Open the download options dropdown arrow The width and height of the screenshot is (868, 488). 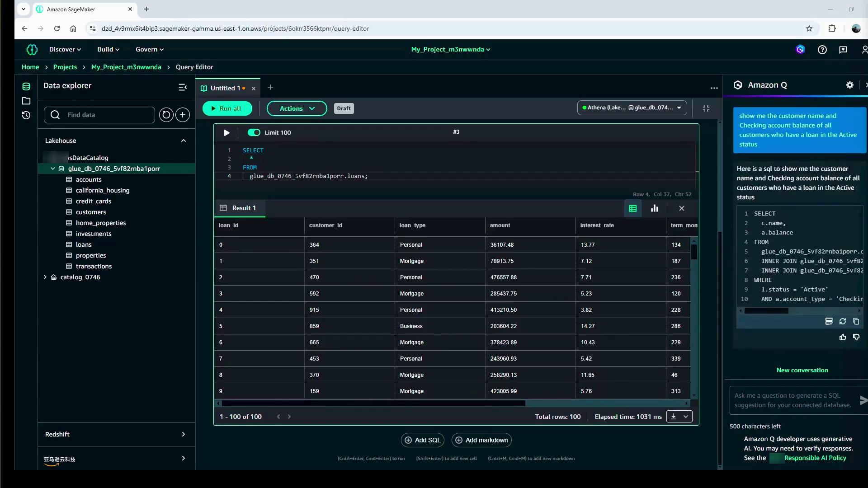pos(686,417)
